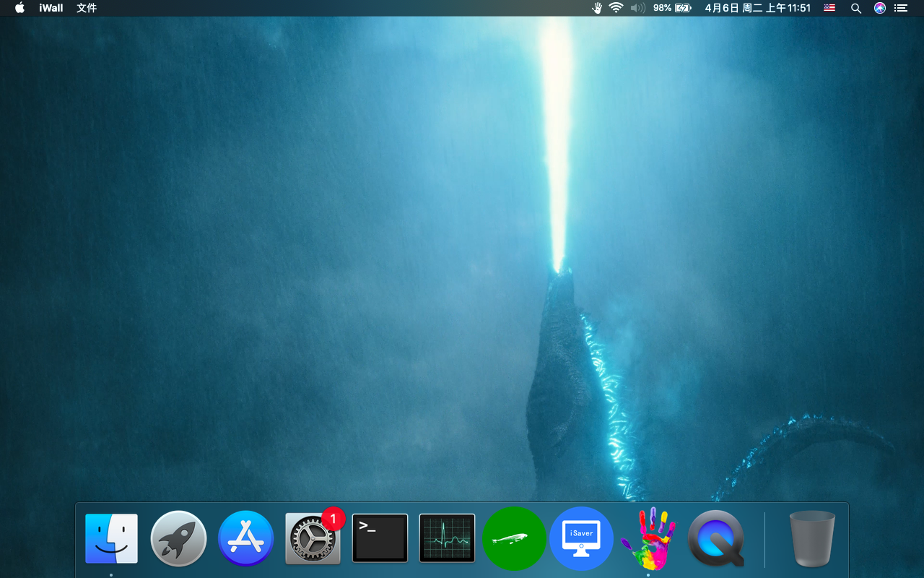Open Spotlight search magnifier
924x578 pixels.
point(856,8)
